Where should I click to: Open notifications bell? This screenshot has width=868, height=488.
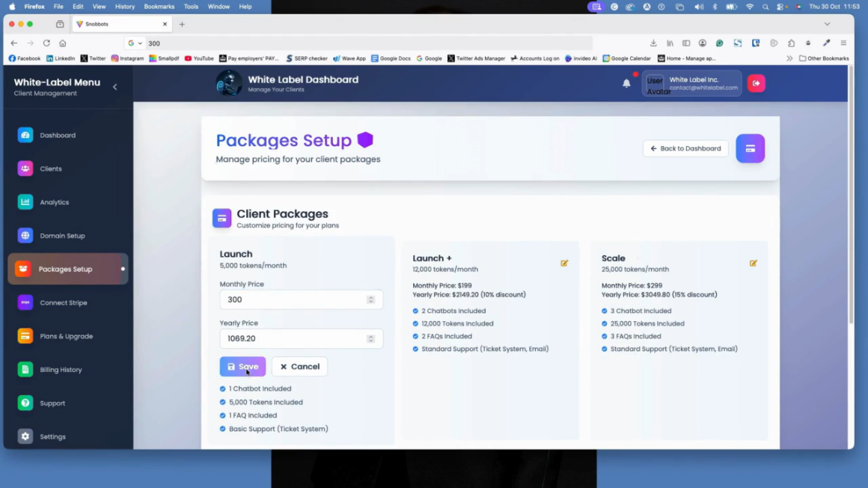point(626,84)
